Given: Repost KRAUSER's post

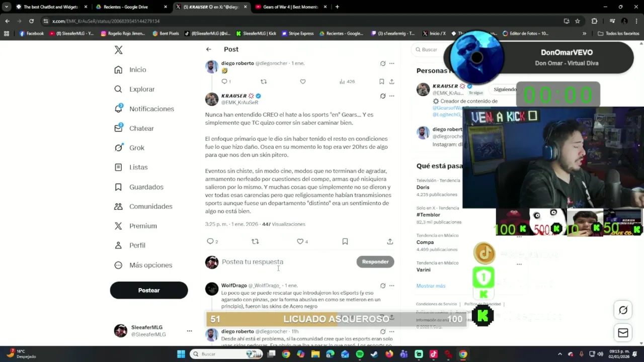Looking at the screenshot, I should point(255,241).
